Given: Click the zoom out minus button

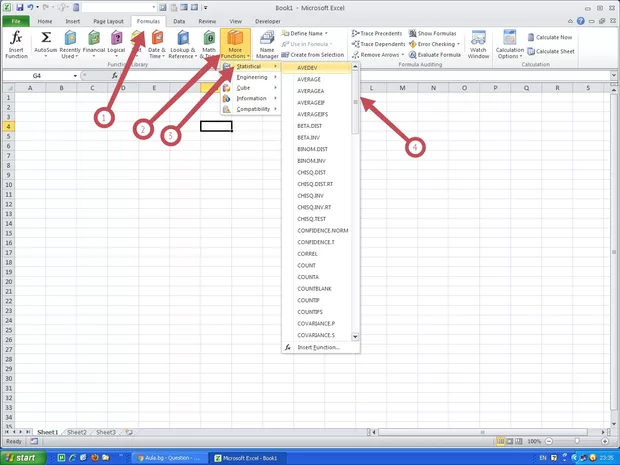Looking at the screenshot, I should (549, 441).
